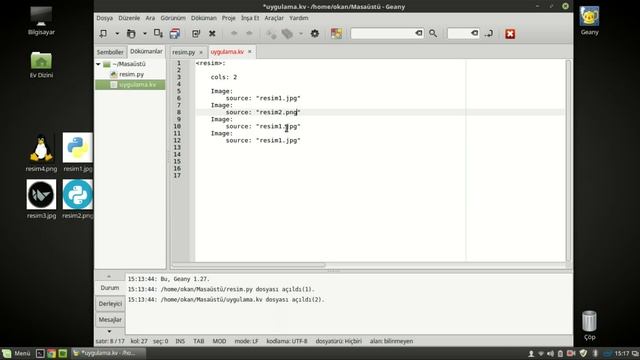Select the resim1.jpg Python desktop file
This screenshot has width=640, height=360.
click(78, 152)
